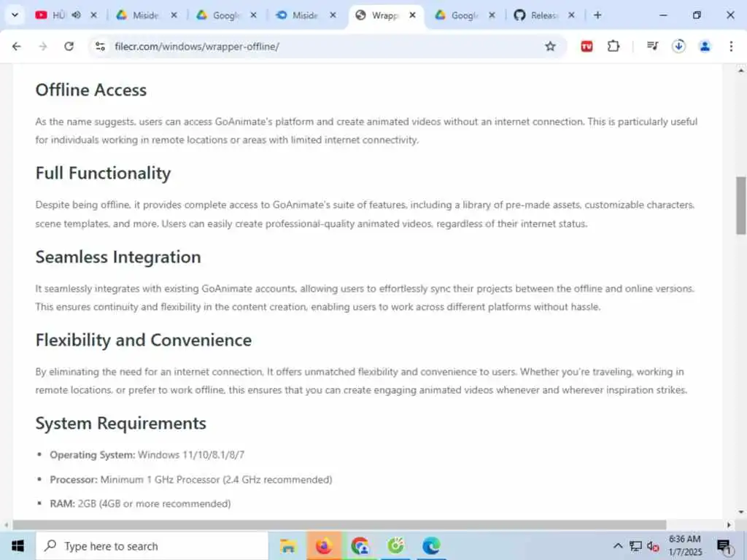Open the green Coc Coc taskbar icon
Image resolution: width=747 pixels, height=560 pixels.
[395, 546]
